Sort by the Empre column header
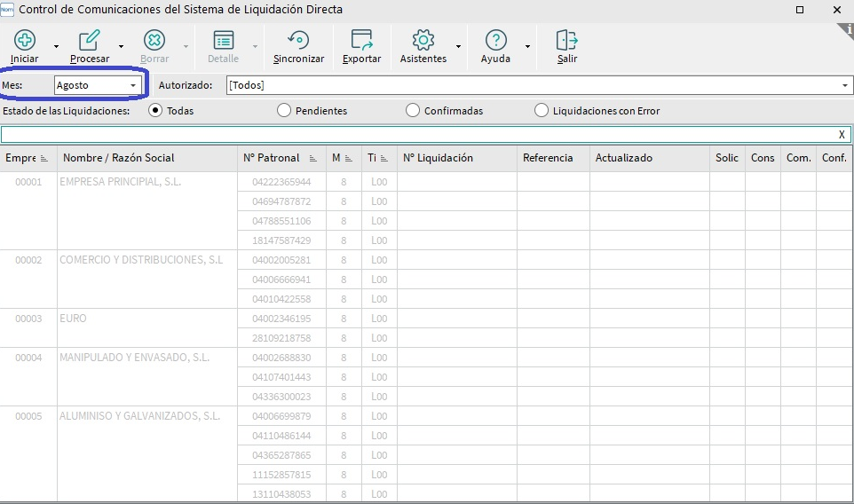The width and height of the screenshot is (854, 504). tap(28, 158)
